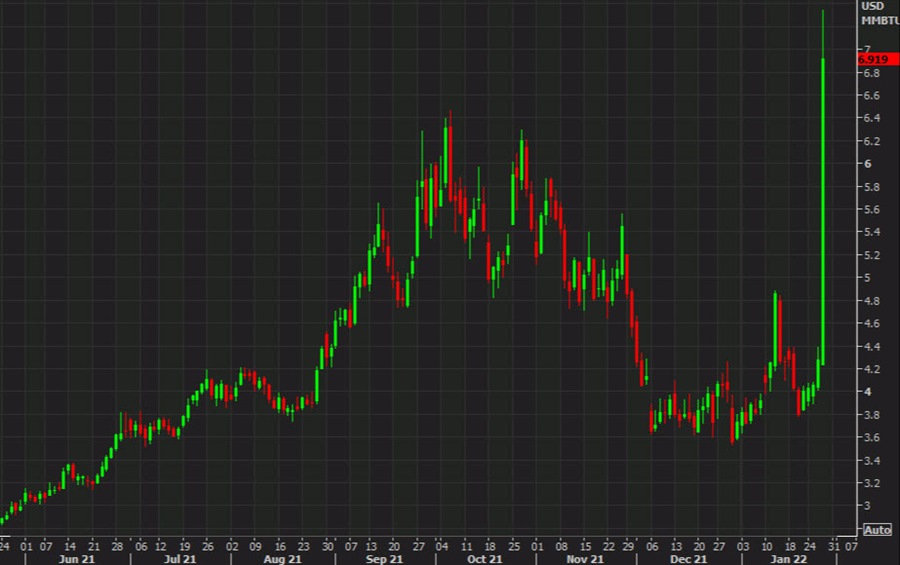Click the Auto scale button

click(876, 529)
